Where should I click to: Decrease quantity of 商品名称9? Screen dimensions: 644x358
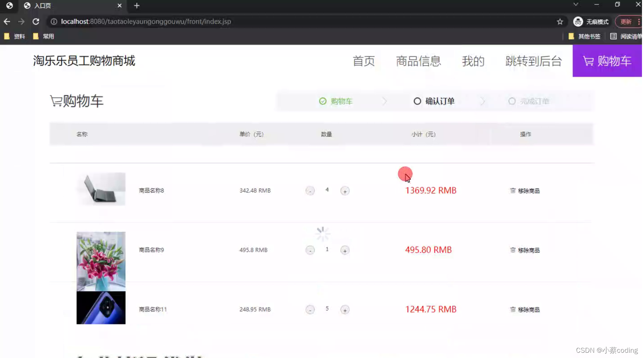(310, 250)
